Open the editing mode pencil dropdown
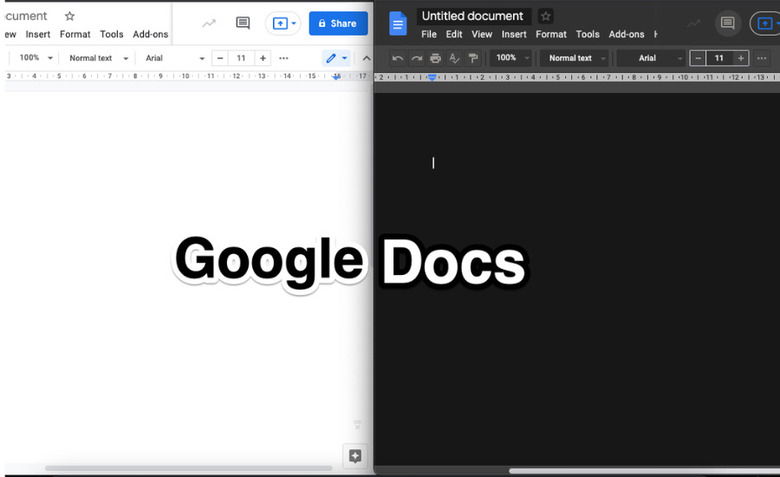The image size is (780, 477). tap(336, 58)
